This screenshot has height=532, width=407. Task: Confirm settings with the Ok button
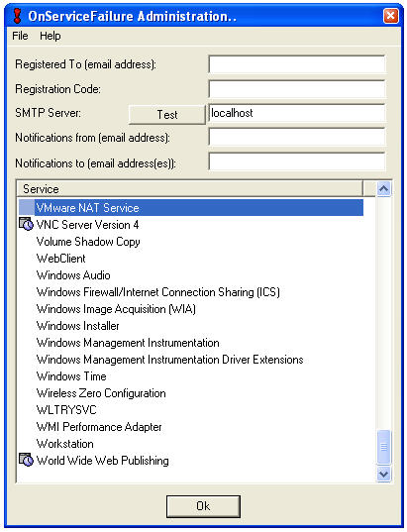[x=203, y=506]
